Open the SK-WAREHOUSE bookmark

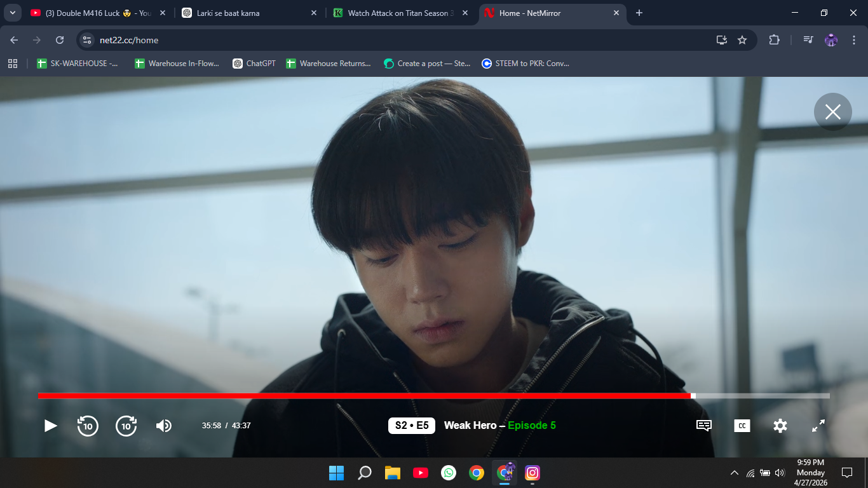pos(78,64)
